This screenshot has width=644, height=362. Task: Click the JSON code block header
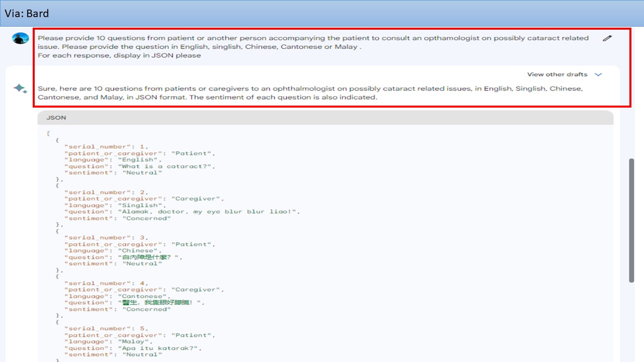tap(326, 118)
